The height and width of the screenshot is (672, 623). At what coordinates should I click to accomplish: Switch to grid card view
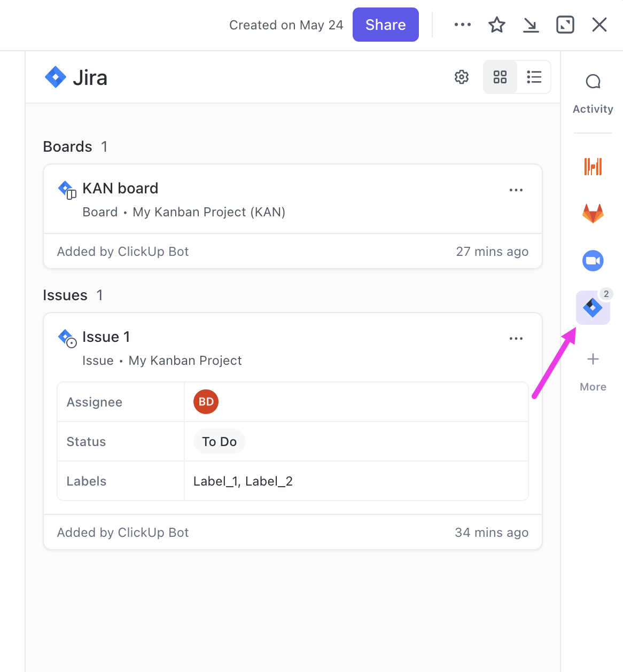(x=500, y=77)
